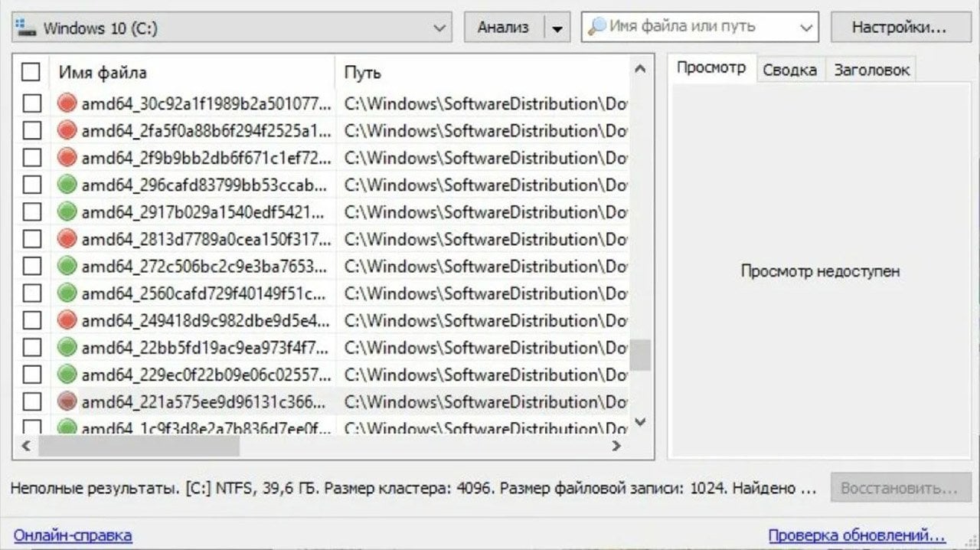Click the horizontal scrollbar thumb of file list
This screenshot has height=550, width=980.
click(138, 446)
